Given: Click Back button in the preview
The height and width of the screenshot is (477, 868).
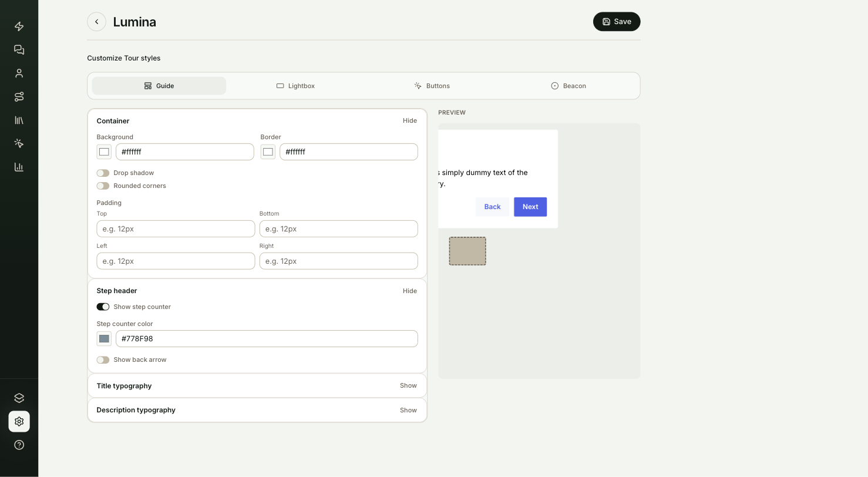Looking at the screenshot, I should pyautogui.click(x=492, y=207).
